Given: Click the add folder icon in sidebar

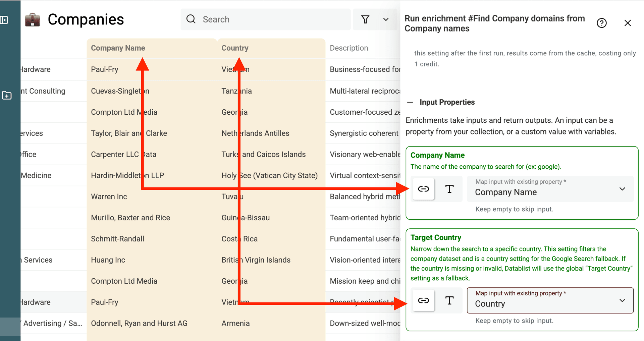Looking at the screenshot, I should pos(7,96).
